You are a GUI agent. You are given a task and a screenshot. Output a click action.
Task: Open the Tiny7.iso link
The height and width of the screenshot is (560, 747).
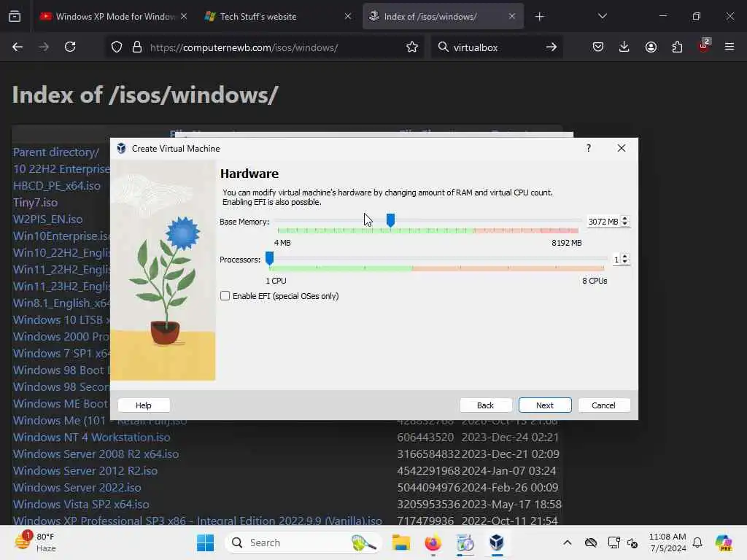tap(35, 203)
